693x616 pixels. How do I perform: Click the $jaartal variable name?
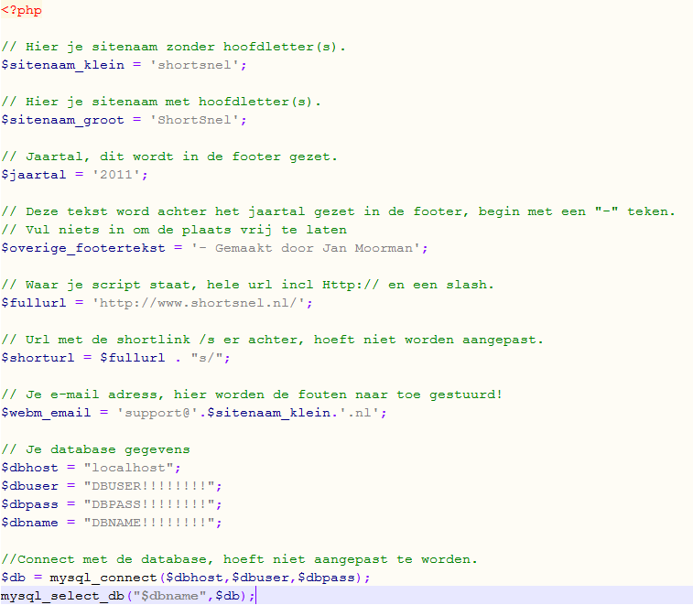34,175
